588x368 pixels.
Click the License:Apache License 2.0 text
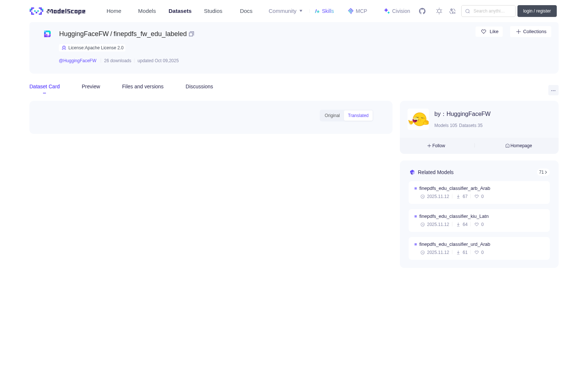(x=96, y=48)
